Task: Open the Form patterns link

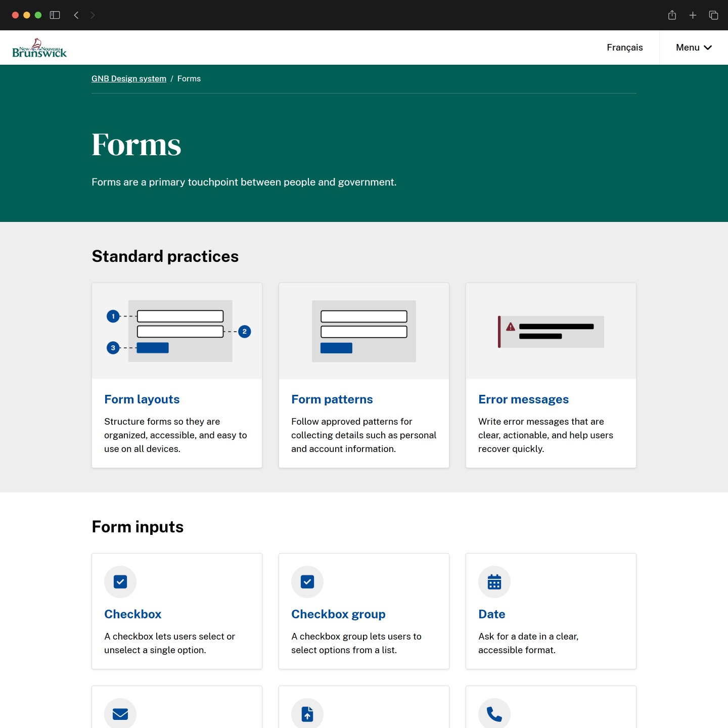Action: (332, 399)
